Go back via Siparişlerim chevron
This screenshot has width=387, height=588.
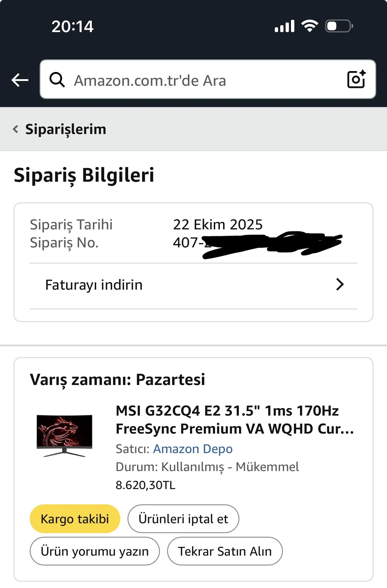[x=16, y=129]
